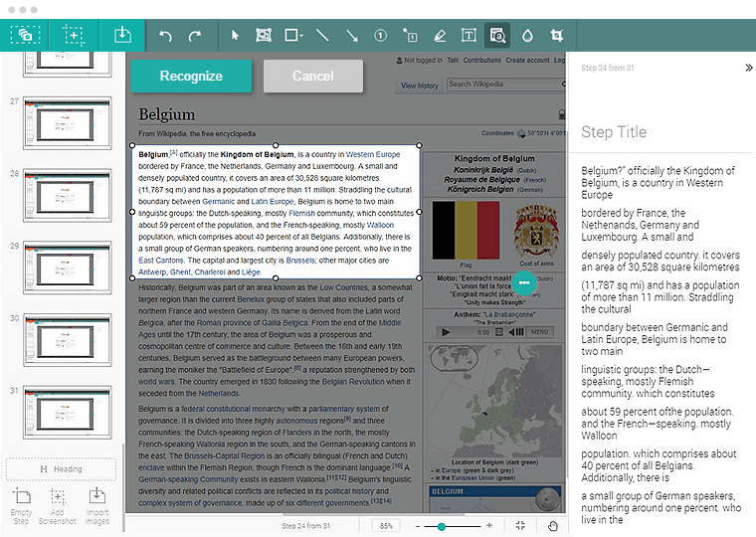Click the Add Screenshot button

[x=58, y=505]
